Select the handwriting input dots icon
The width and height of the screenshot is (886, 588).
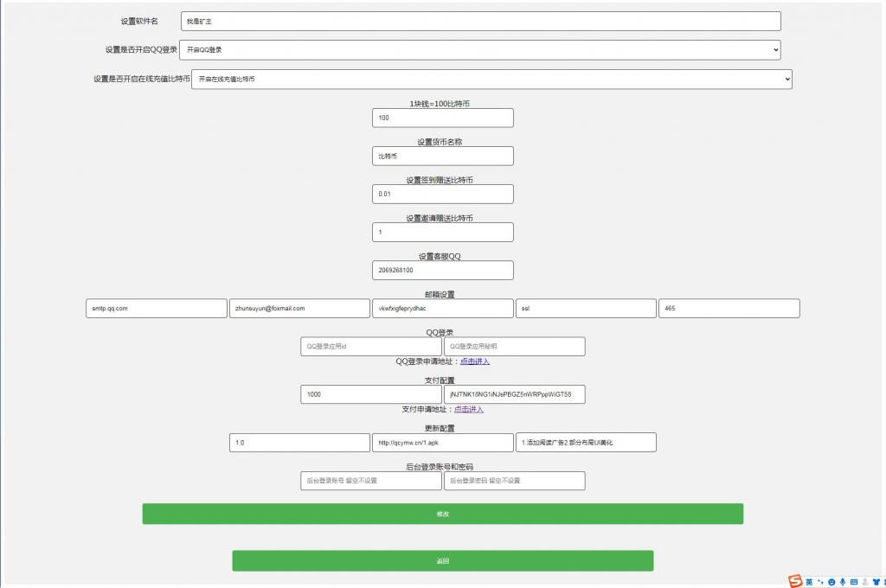click(820, 581)
